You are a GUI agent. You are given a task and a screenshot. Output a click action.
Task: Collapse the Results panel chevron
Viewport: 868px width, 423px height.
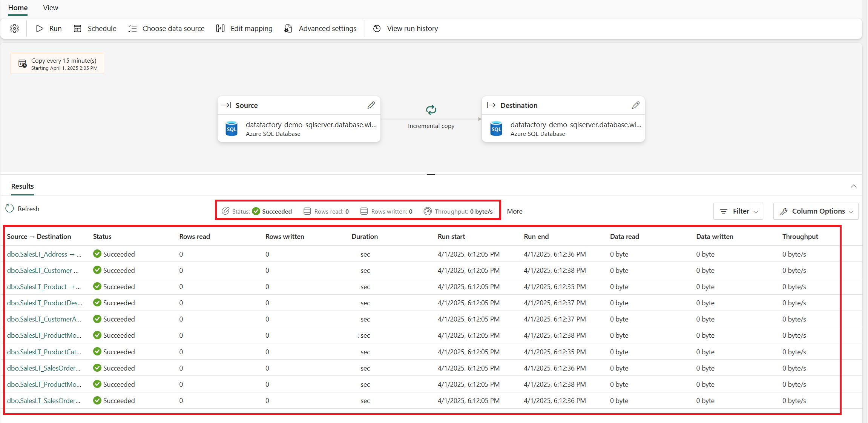tap(854, 186)
